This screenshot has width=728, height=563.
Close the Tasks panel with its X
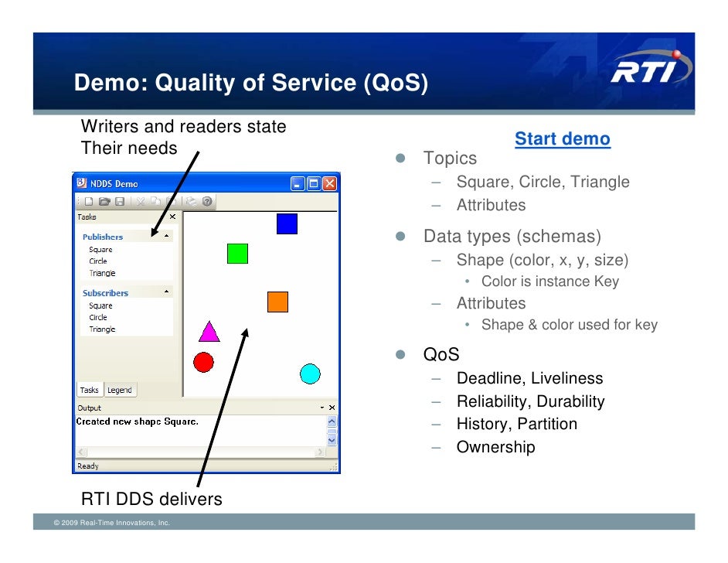coord(172,217)
